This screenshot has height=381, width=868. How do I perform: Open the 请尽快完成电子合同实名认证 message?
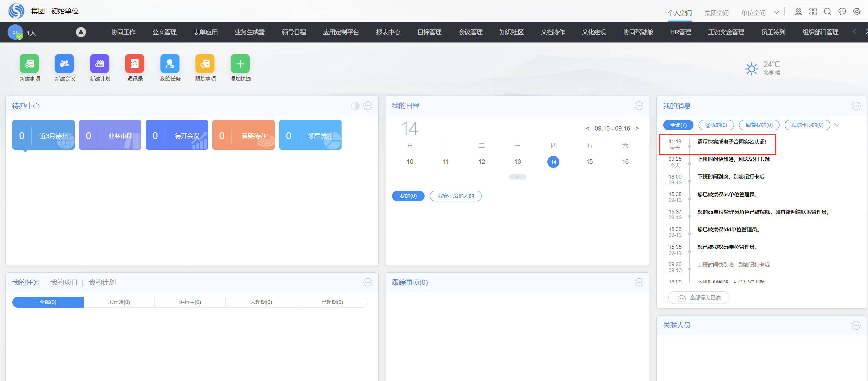[x=732, y=142]
